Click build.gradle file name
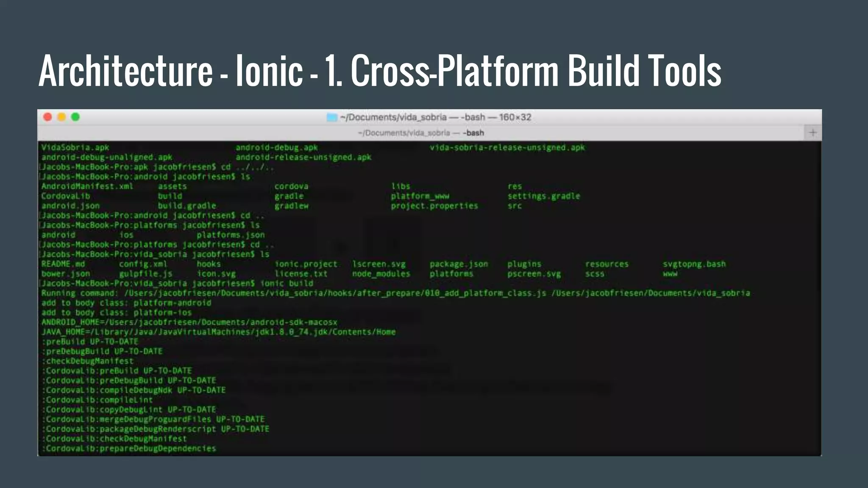The image size is (868, 488). [x=187, y=206]
